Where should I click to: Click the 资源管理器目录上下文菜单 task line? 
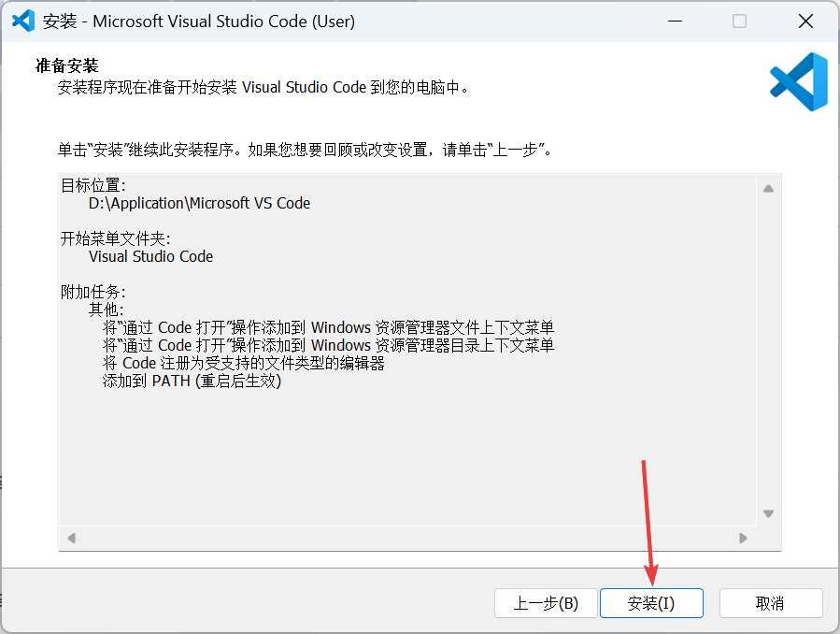point(328,345)
